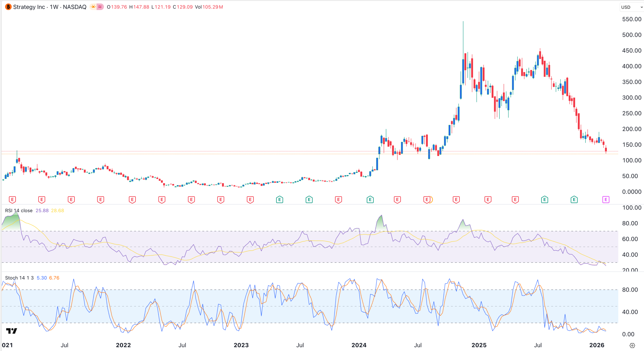
Task: Open the green earnings marker just after Jul 2023
Action: tap(309, 200)
